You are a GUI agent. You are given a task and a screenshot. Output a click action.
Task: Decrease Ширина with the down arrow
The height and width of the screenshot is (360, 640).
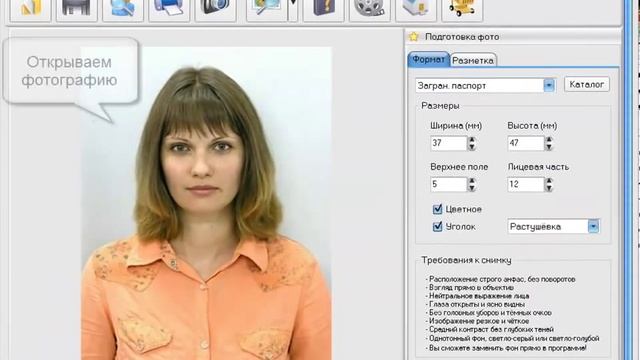pos(472,147)
